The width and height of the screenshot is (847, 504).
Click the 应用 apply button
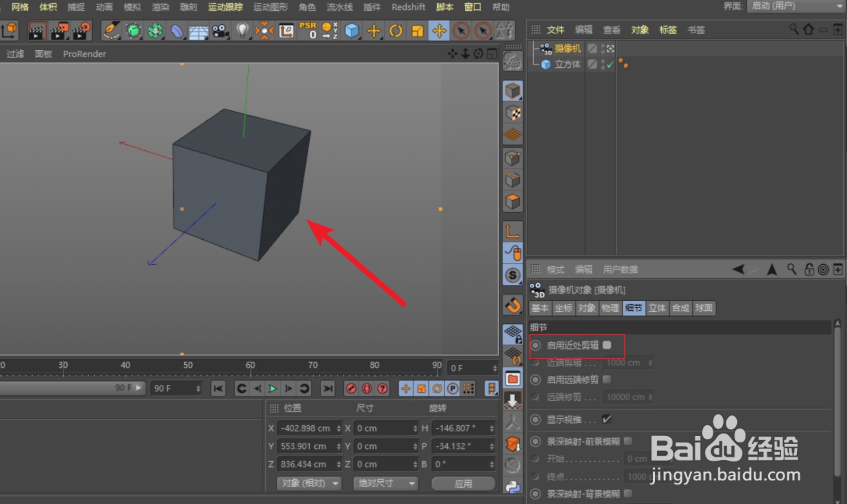[463, 483]
